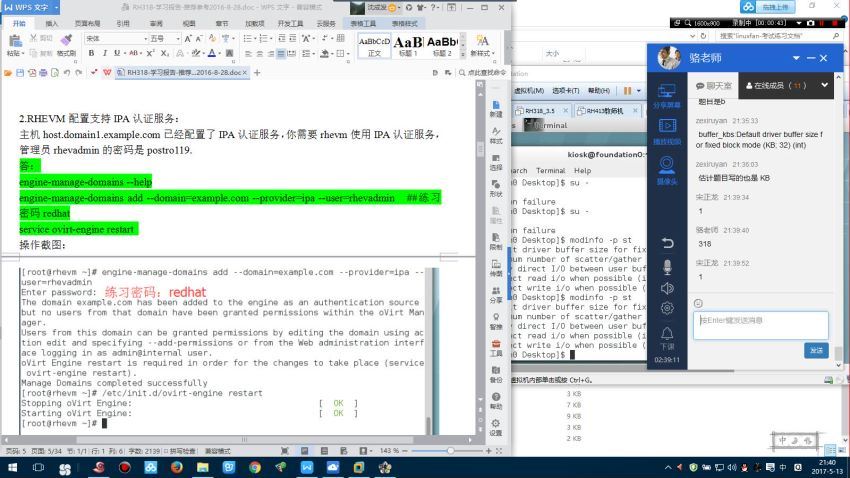Click the 选择 icon in WPS side panel
This screenshot has height=478, width=850.
pyautogui.click(x=495, y=162)
